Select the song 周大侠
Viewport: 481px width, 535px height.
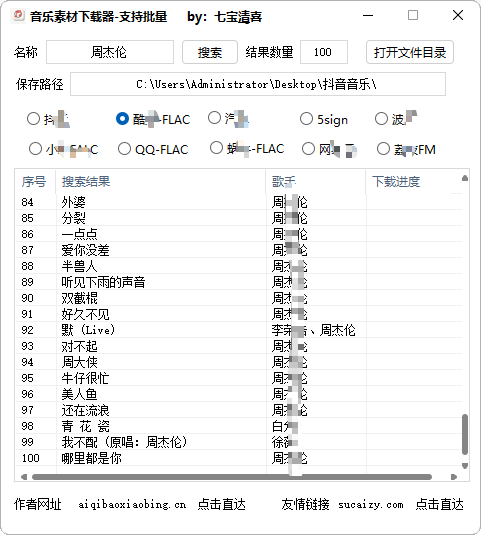coord(79,362)
